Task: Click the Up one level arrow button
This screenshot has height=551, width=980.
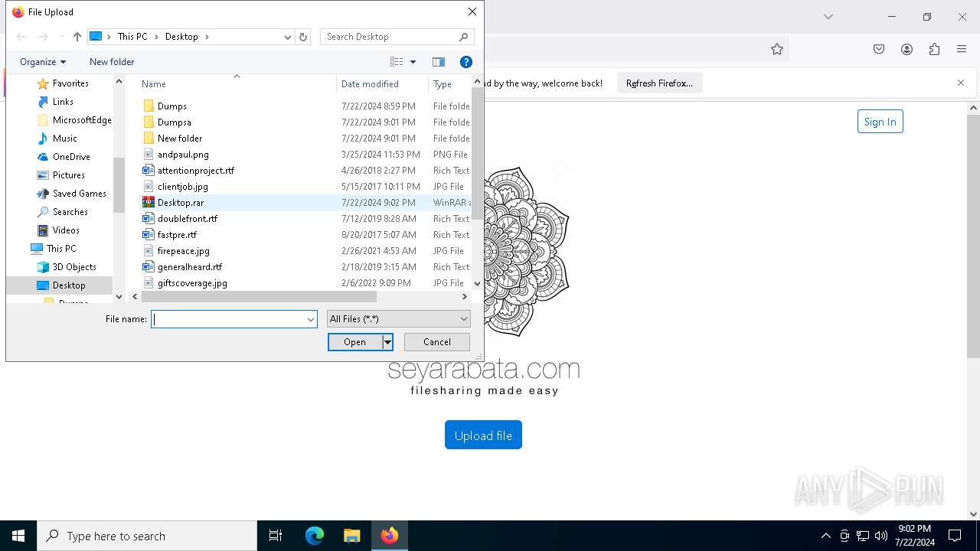Action: [x=77, y=37]
